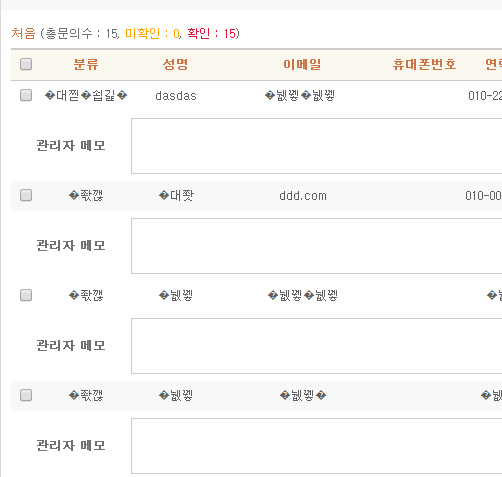Click the name dasdas in first row

coord(176,96)
